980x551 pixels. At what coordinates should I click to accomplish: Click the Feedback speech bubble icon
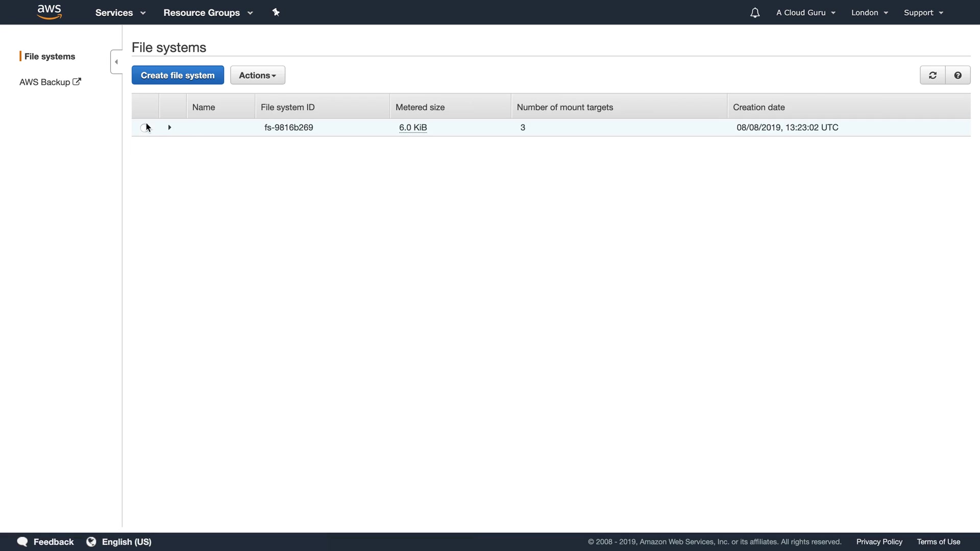click(x=22, y=542)
